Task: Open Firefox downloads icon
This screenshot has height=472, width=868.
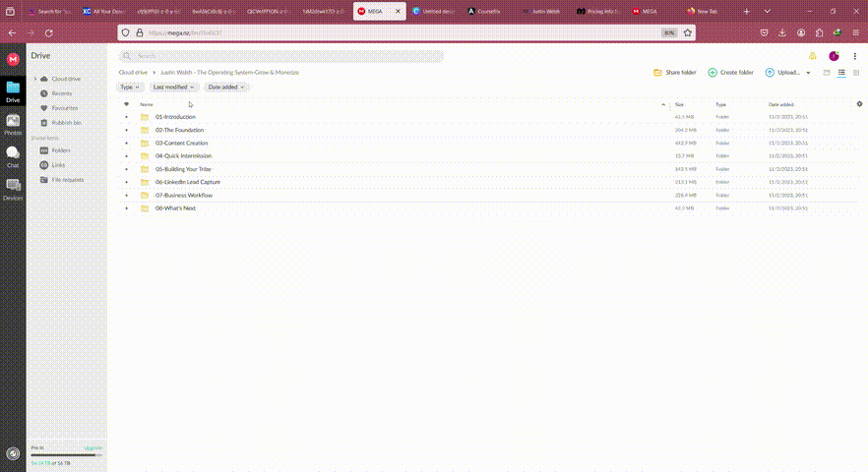Action: click(782, 33)
